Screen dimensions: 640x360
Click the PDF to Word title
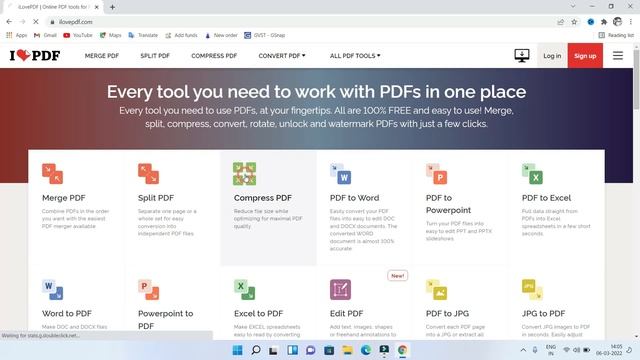point(354,198)
